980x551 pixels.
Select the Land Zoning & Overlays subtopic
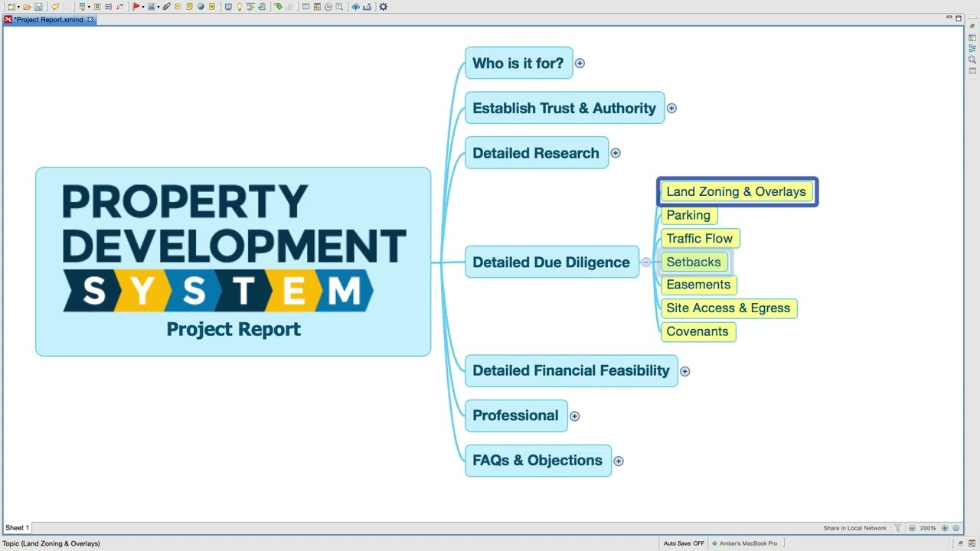coord(737,192)
